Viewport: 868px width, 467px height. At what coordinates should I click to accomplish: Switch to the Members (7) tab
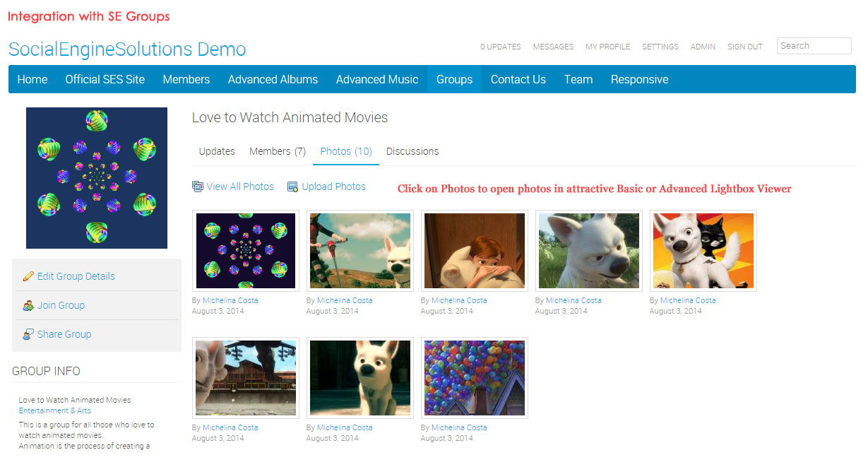[278, 151]
